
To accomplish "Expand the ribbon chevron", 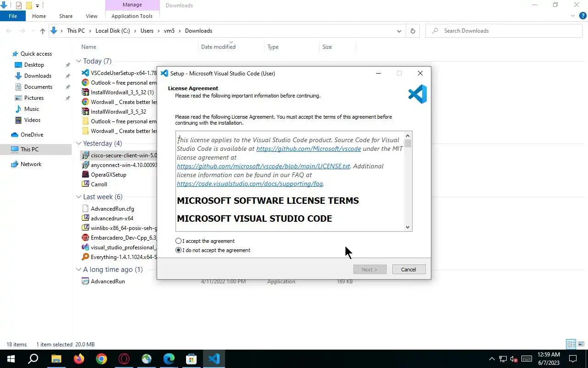I will pos(573,16).
